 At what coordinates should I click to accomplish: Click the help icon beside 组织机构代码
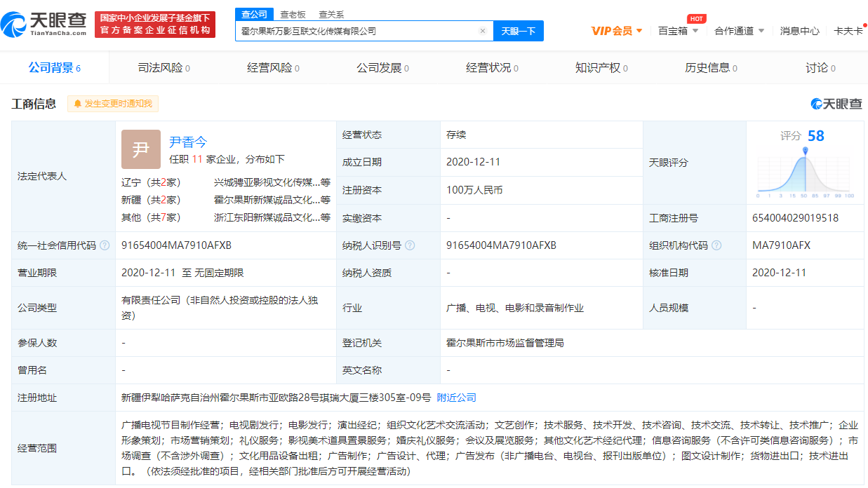716,245
